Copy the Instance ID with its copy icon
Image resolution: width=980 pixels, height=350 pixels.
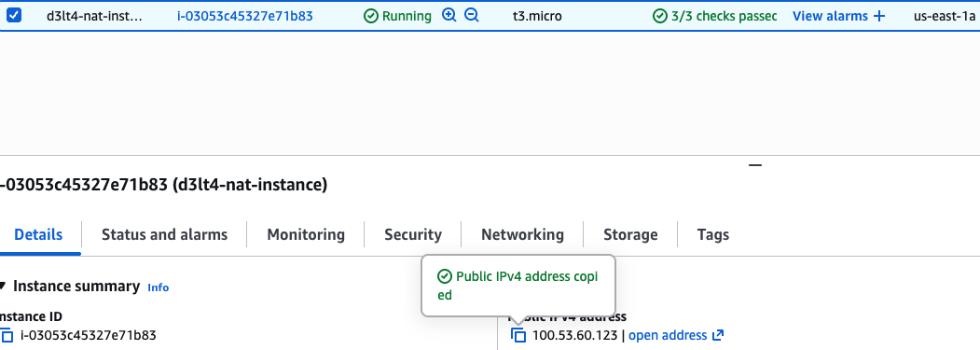(7, 336)
